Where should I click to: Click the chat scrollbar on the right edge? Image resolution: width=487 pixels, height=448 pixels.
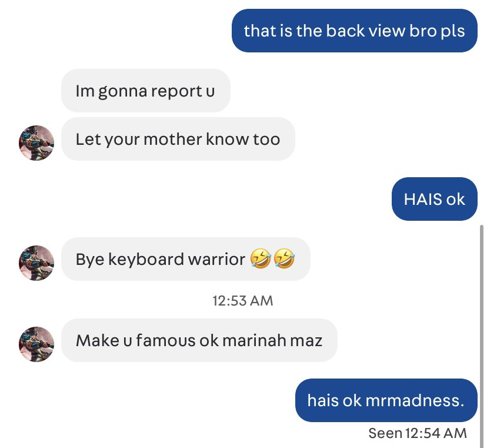(482, 336)
